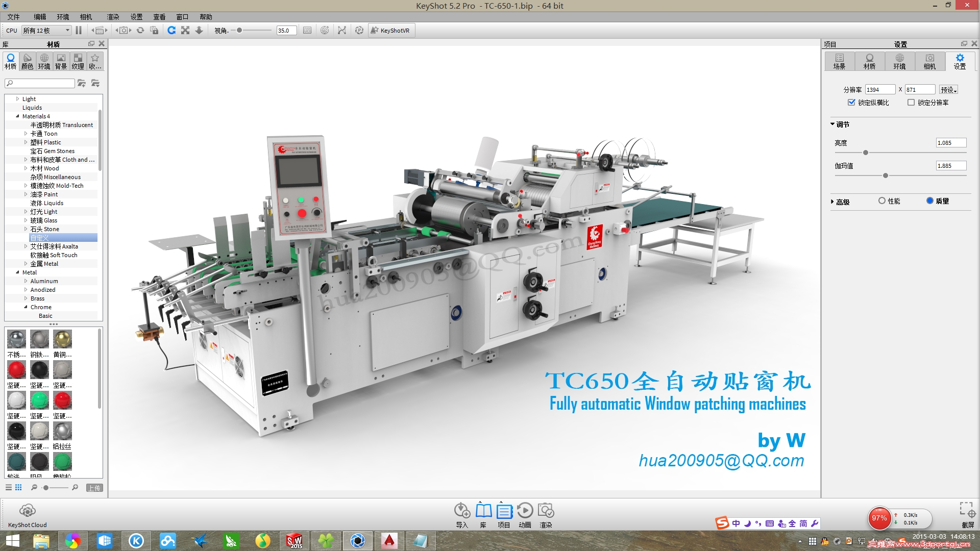Open the Library panel icon at bottom
Screen dimensions: 980x551
tap(483, 511)
